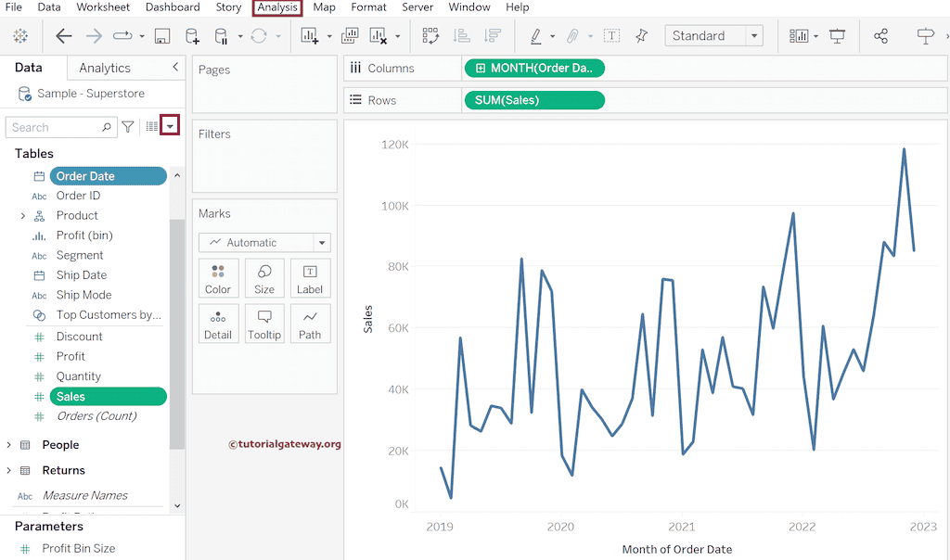Click the Save icon in toolbar

click(162, 36)
